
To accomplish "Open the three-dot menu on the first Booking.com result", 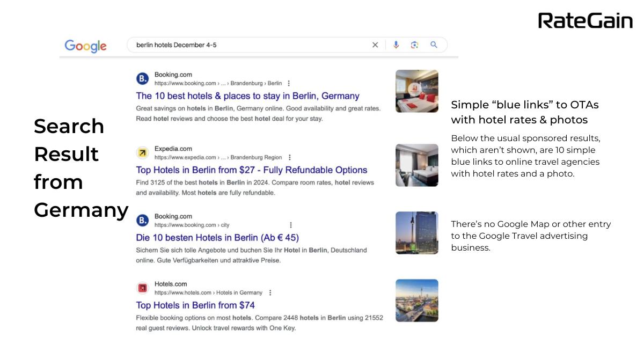I will click(289, 83).
